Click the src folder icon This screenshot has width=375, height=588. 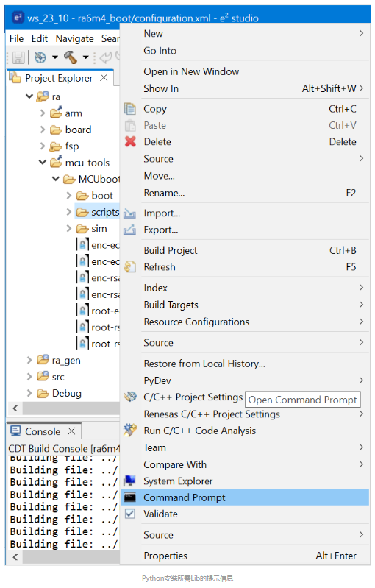point(43,376)
